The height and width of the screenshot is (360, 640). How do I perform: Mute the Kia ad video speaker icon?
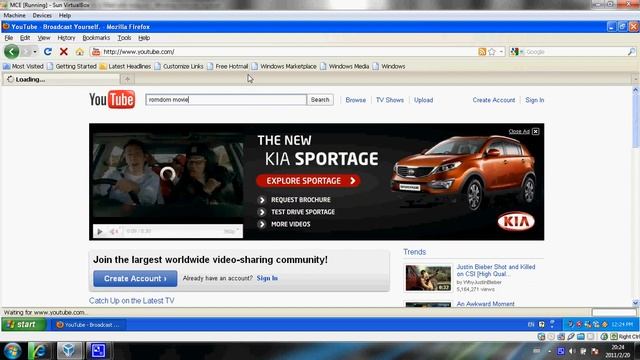click(113, 231)
